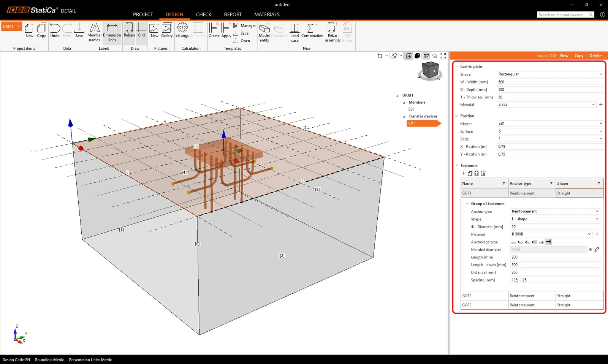Open calculation Settings

click(182, 30)
